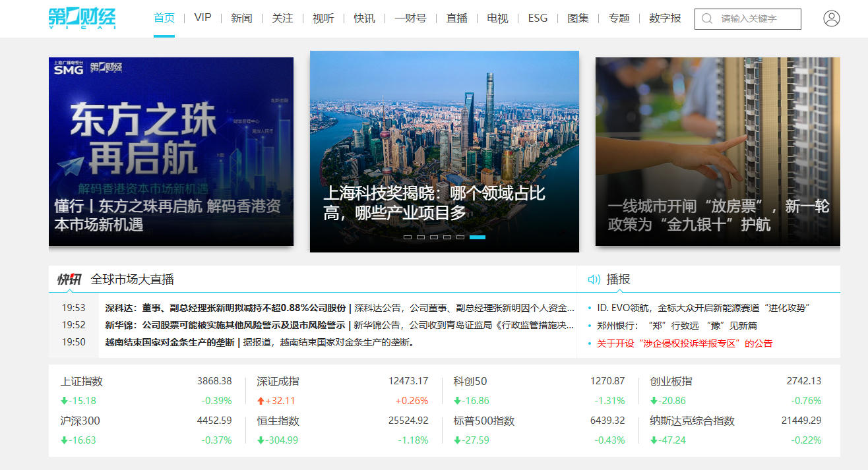This screenshot has height=470, width=868.
Task: Go to the 新闻 section
Action: [x=241, y=18]
